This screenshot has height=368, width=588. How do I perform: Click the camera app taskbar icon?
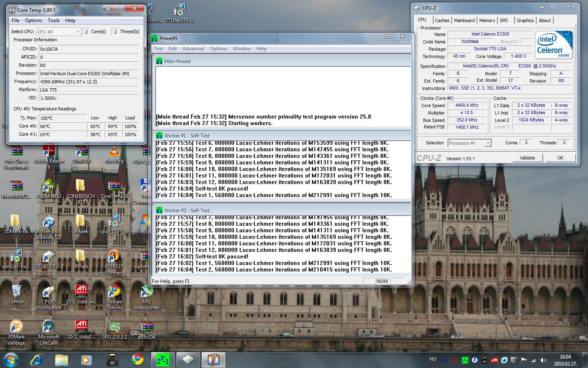112,360
